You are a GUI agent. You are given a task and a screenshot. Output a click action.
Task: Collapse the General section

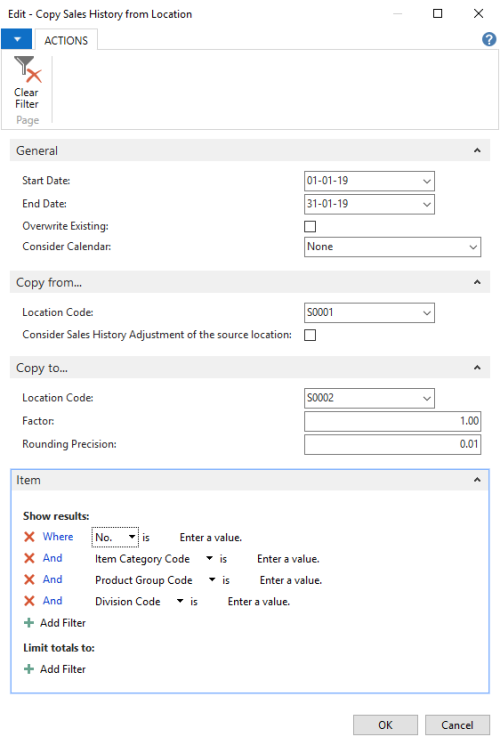click(477, 151)
